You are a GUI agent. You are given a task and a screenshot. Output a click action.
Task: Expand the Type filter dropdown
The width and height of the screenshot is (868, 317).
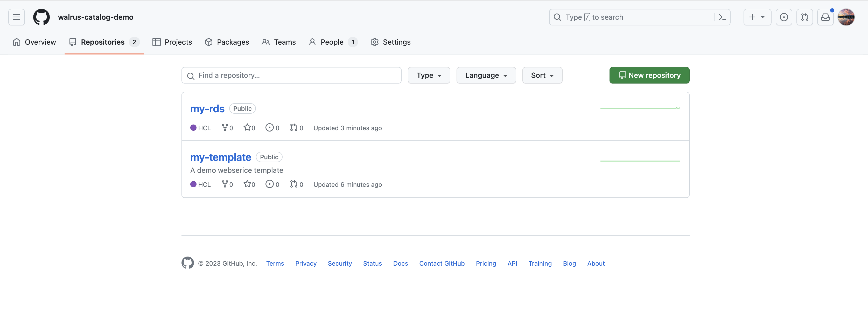coord(429,75)
